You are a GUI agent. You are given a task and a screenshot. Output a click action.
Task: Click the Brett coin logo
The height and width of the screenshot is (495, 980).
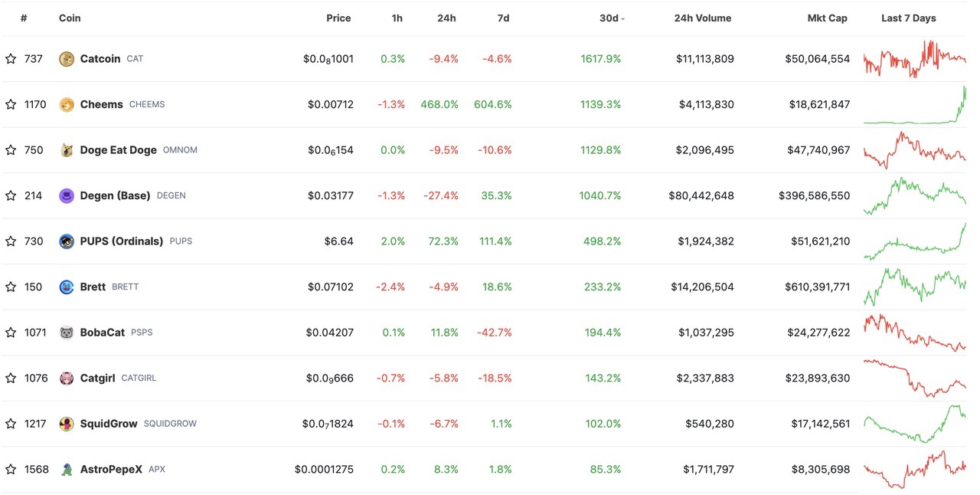coord(67,287)
